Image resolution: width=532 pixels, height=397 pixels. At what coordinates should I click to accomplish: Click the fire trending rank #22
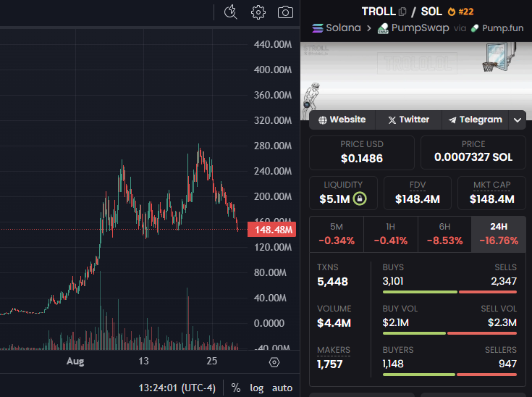pos(460,12)
